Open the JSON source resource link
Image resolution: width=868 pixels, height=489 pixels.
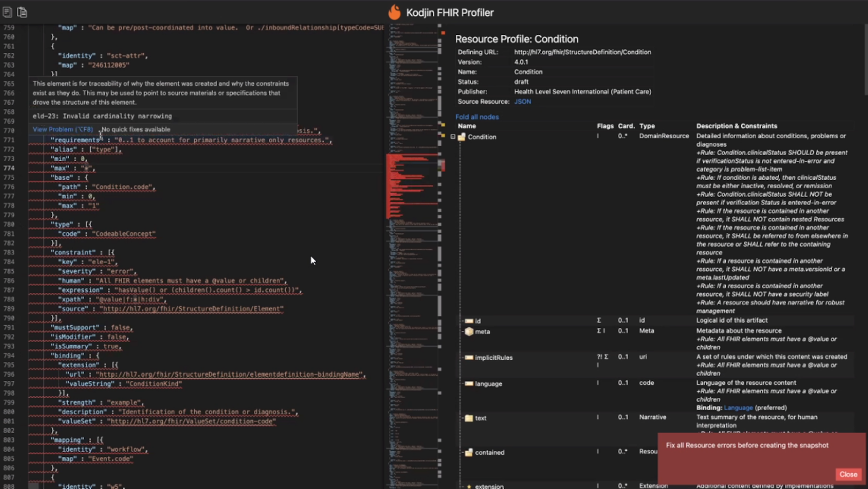pos(522,101)
